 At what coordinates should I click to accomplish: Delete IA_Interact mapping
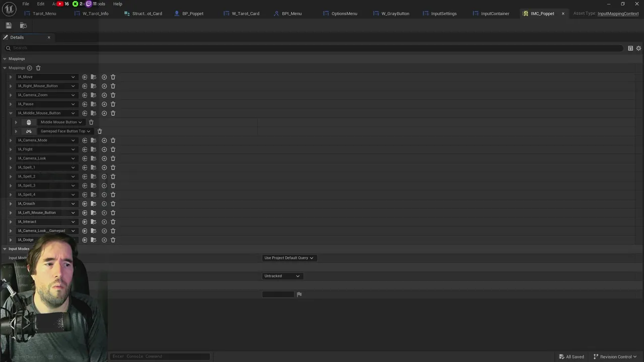pos(113,222)
